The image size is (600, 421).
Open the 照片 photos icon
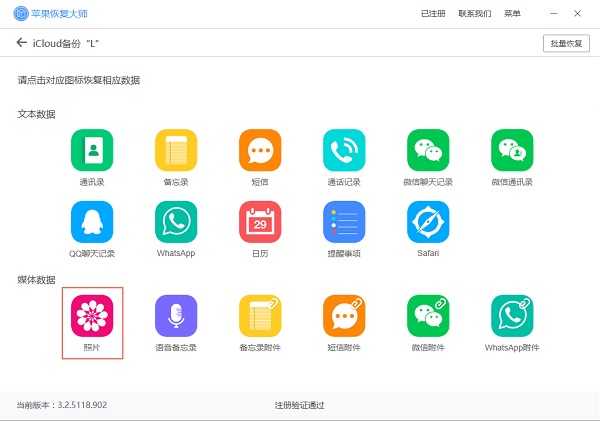tap(92, 316)
